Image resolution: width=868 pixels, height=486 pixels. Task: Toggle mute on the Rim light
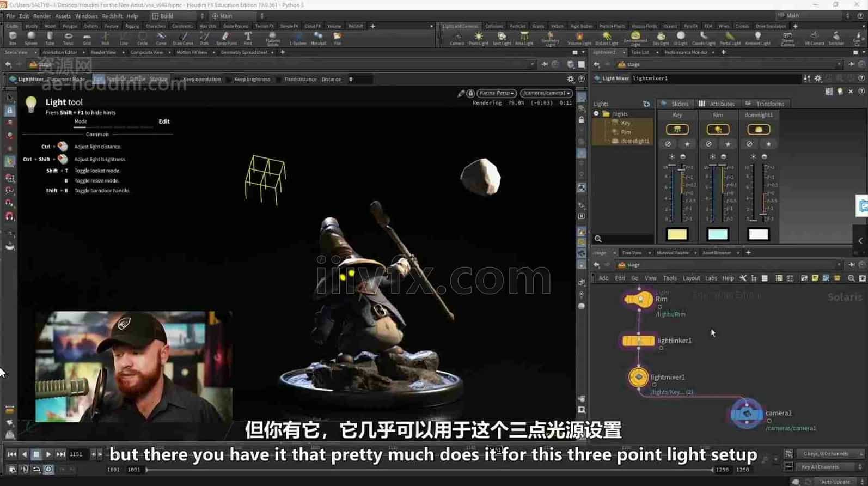(x=708, y=144)
